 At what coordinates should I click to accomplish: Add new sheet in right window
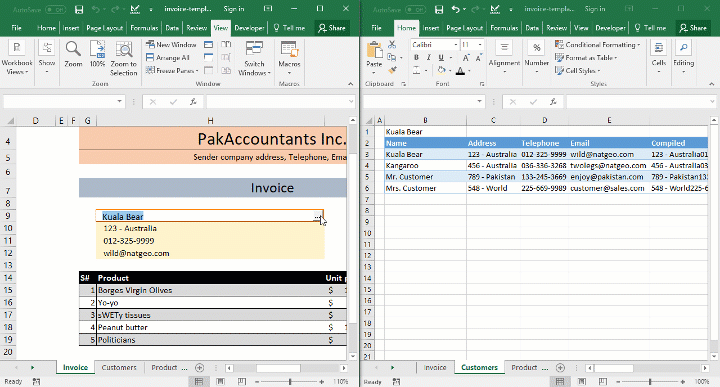pyautogui.click(x=560, y=367)
